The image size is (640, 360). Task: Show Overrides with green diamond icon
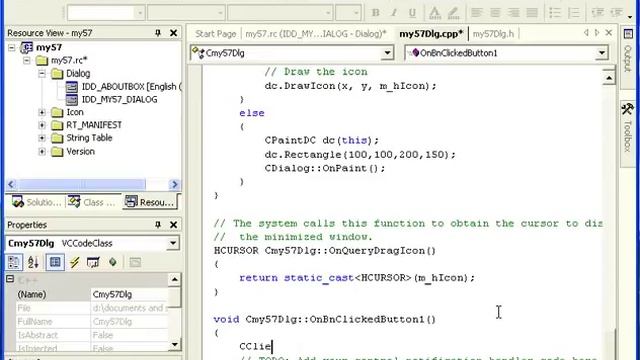click(113, 262)
